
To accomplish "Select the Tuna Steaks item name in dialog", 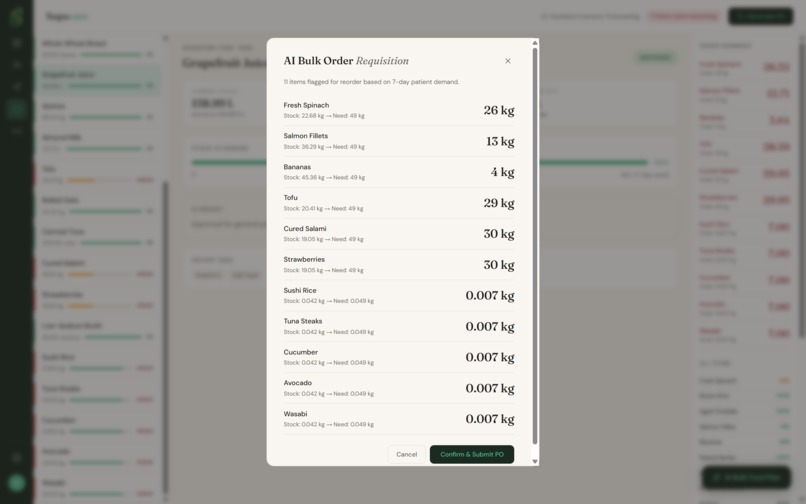I will [303, 321].
